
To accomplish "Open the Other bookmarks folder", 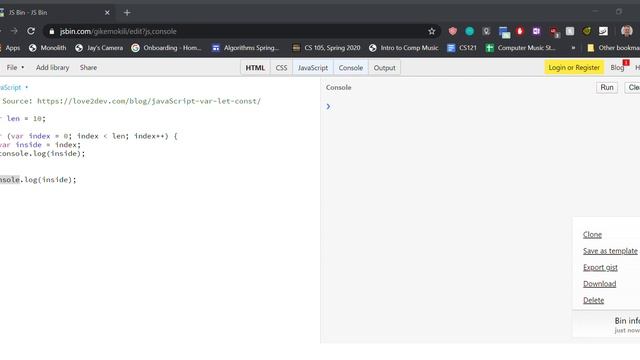I will [613, 48].
